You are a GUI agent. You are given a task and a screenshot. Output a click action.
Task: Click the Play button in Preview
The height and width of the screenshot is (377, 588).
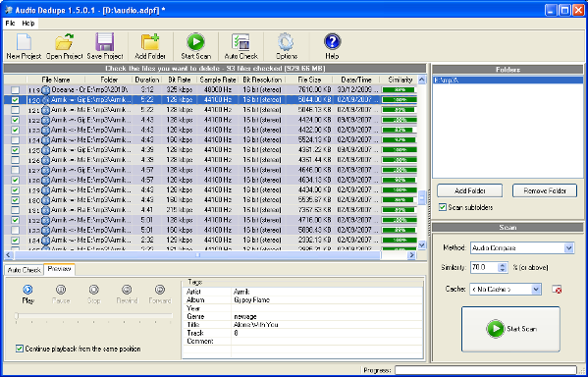pyautogui.click(x=27, y=290)
